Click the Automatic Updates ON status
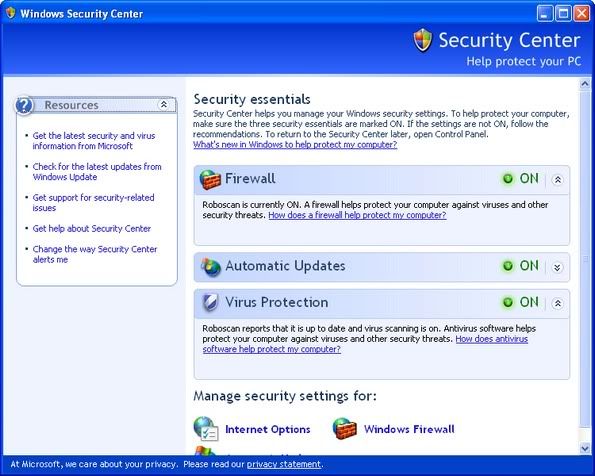Screen dimensions: 595x476 (520, 266)
